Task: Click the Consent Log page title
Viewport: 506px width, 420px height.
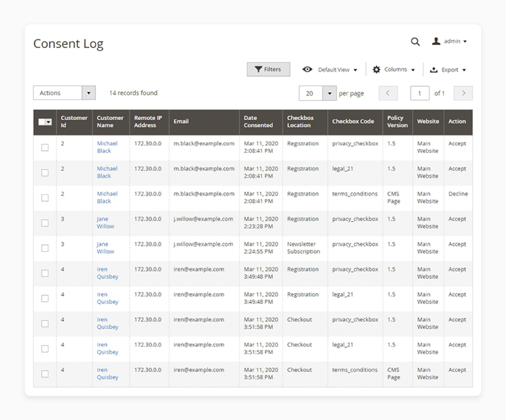Action: pyautogui.click(x=68, y=44)
